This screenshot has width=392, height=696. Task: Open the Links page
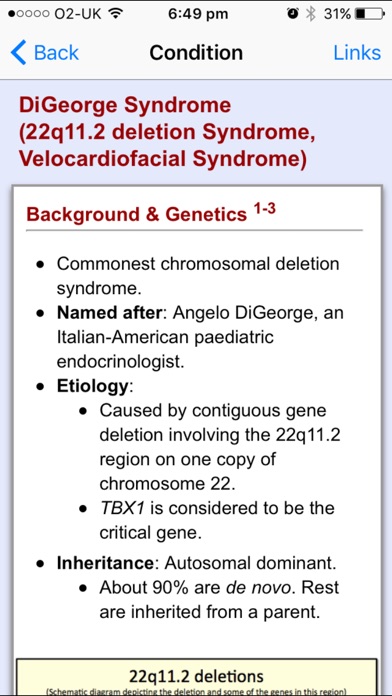[x=357, y=53]
